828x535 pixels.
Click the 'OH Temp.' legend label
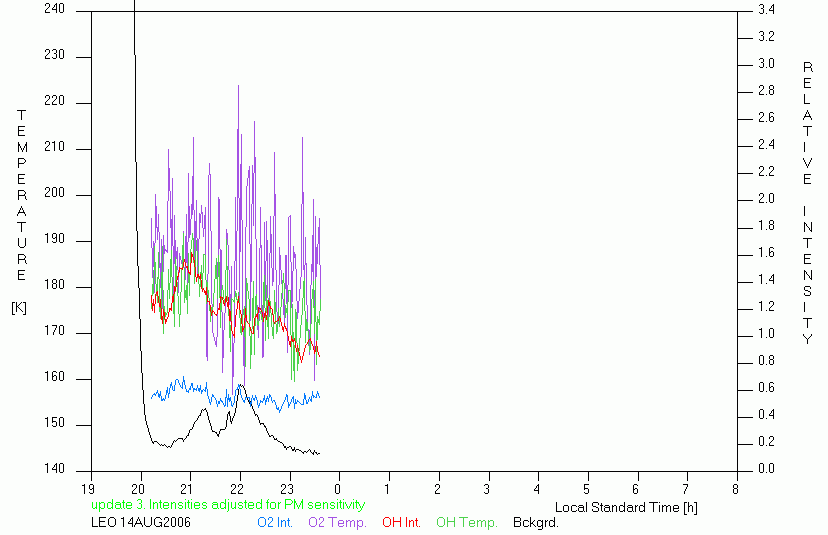pyautogui.click(x=467, y=522)
